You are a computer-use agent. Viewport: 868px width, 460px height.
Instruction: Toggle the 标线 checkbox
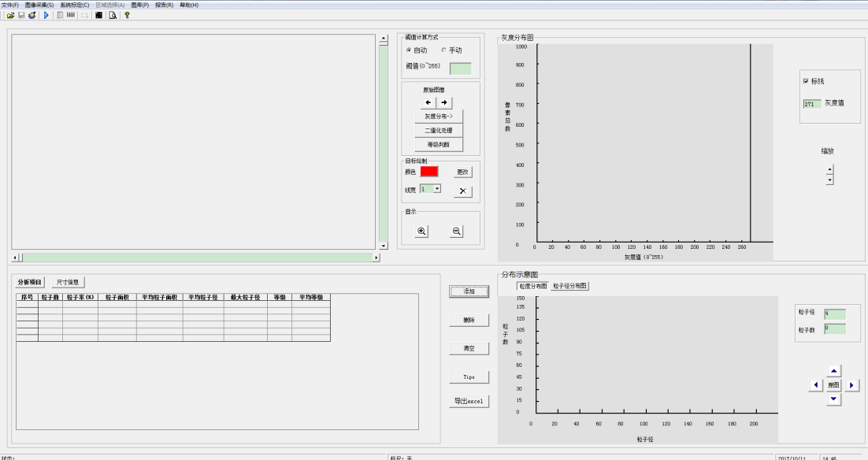pos(805,81)
